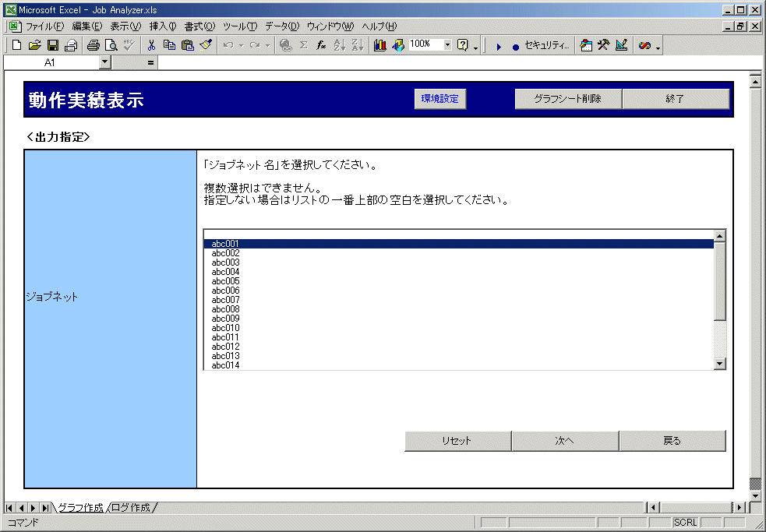The width and height of the screenshot is (766, 532).
Task: Click the 終了 button
Action: coord(676,99)
